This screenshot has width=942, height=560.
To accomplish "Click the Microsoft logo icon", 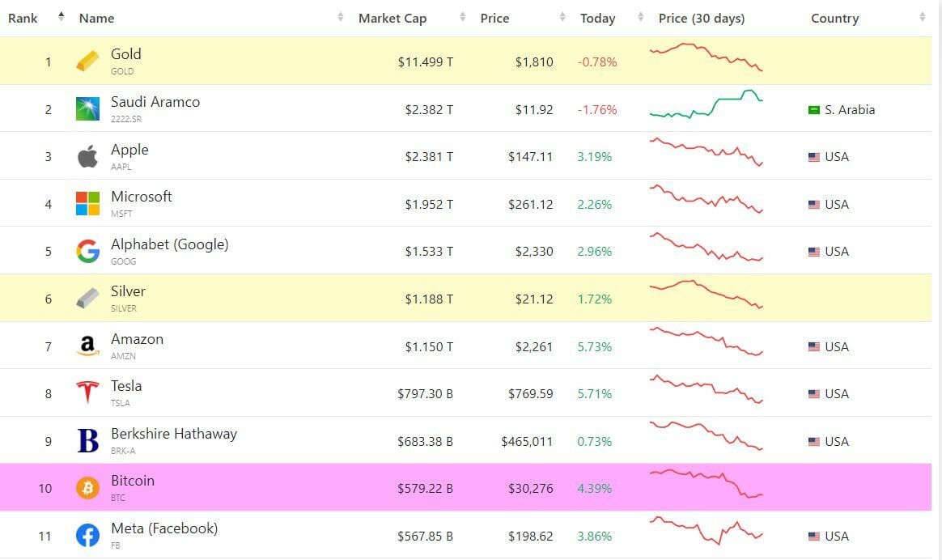I will click(x=87, y=204).
